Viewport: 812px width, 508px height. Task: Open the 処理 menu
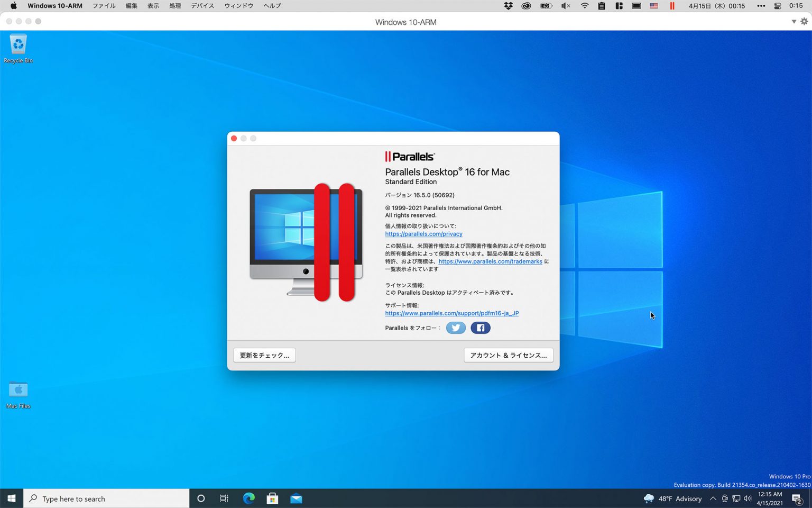click(x=175, y=6)
